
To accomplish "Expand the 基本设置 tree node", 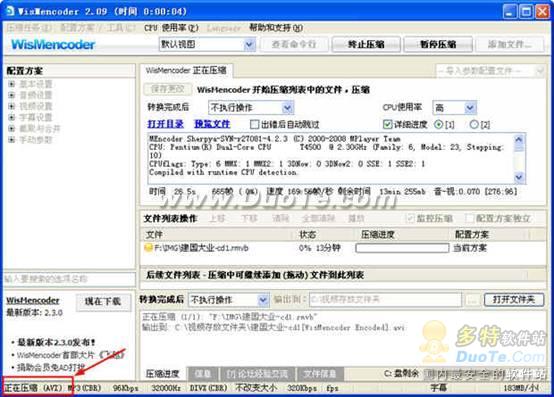I will click(12, 84).
